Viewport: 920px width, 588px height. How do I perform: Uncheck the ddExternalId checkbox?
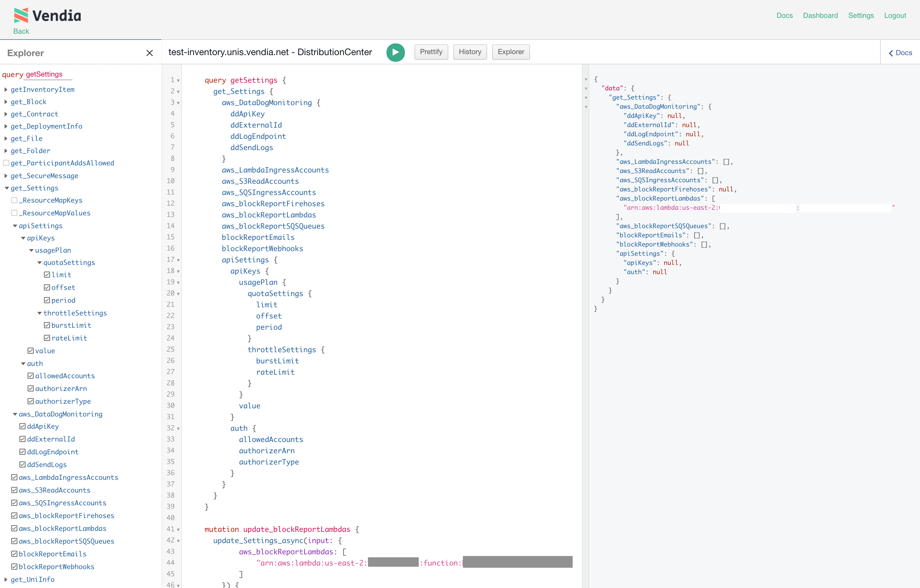coord(22,439)
